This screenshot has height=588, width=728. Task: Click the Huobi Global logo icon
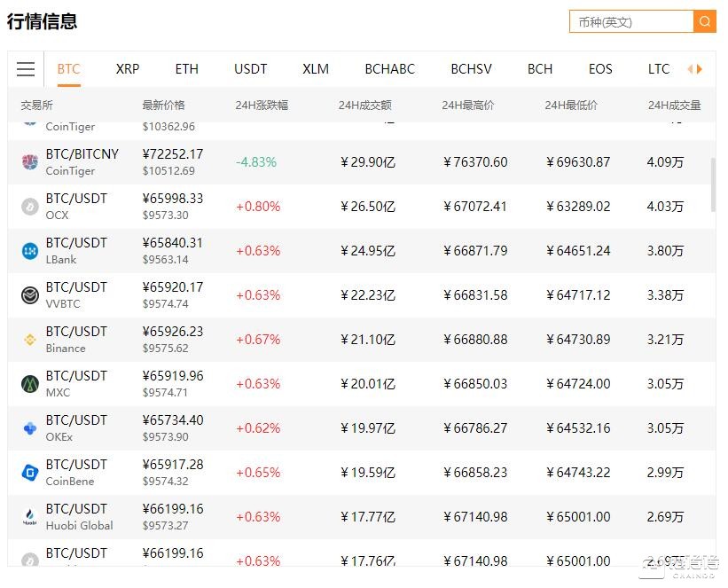click(30, 517)
